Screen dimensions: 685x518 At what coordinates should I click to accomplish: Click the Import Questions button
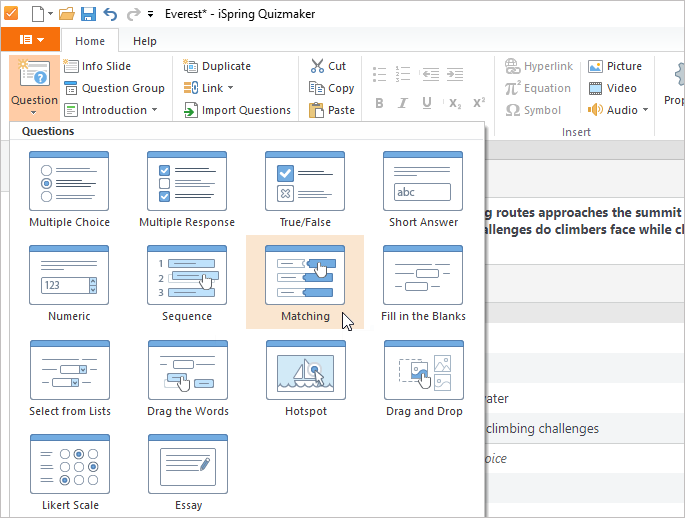(x=237, y=110)
